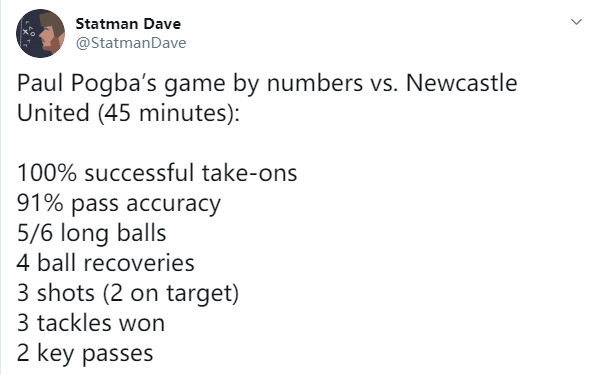Click the 'vs.' text in the tweet

[384, 84]
